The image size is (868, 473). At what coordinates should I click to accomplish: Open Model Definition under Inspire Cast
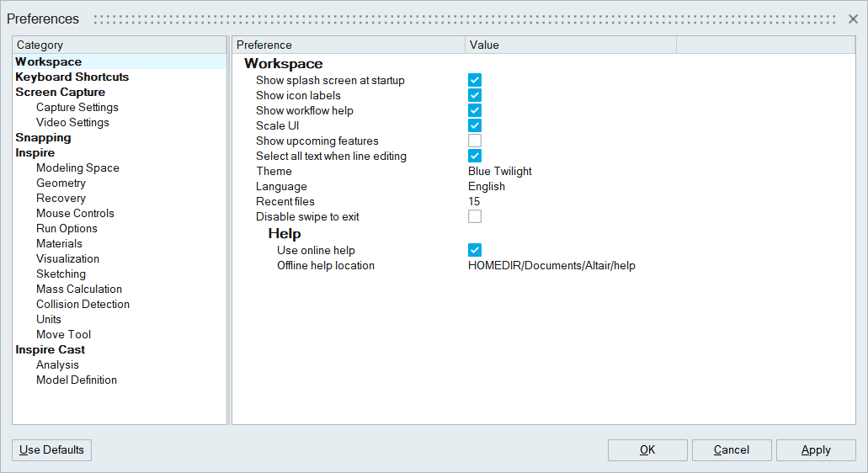click(x=77, y=380)
